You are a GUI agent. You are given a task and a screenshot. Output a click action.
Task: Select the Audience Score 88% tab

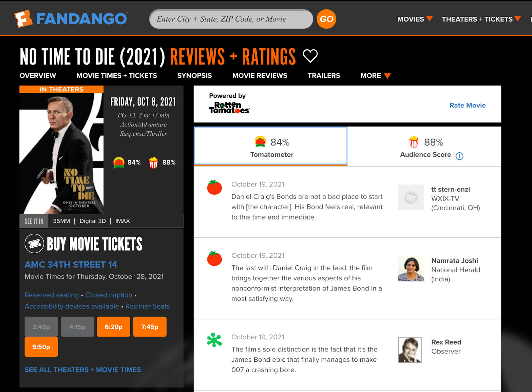(424, 146)
